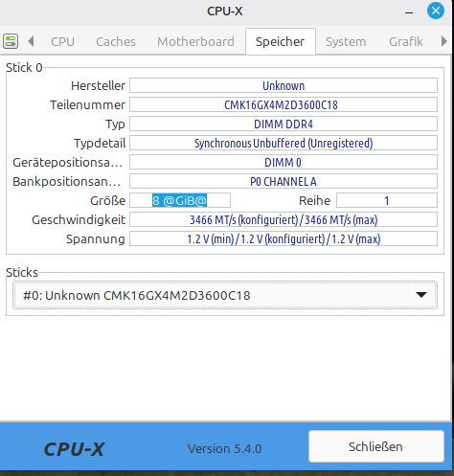The height and width of the screenshot is (476, 454).
Task: Click the Größe label
Action: pos(107,200)
